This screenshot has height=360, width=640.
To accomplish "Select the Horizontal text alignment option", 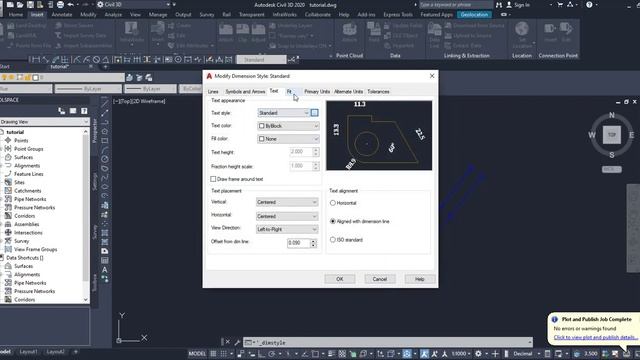I will tap(333, 203).
